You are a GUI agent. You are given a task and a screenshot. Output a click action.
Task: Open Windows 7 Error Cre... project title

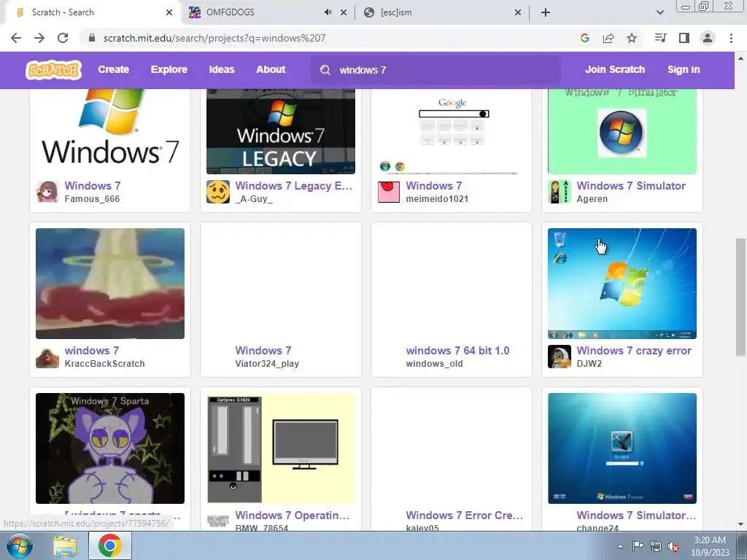(465, 516)
